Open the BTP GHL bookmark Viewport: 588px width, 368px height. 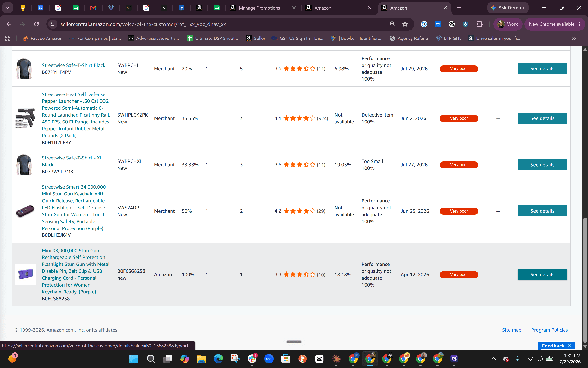(448, 38)
